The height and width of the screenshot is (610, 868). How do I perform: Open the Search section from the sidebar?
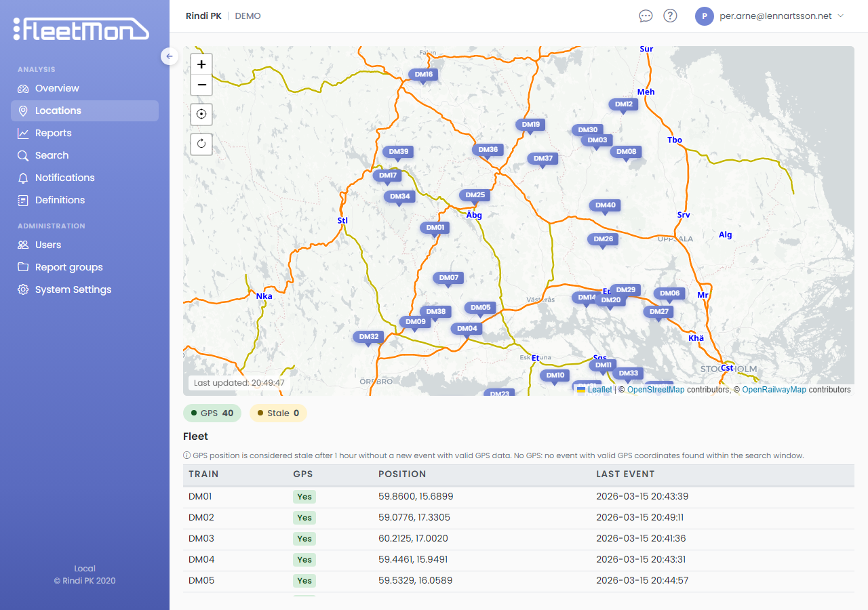click(50, 155)
